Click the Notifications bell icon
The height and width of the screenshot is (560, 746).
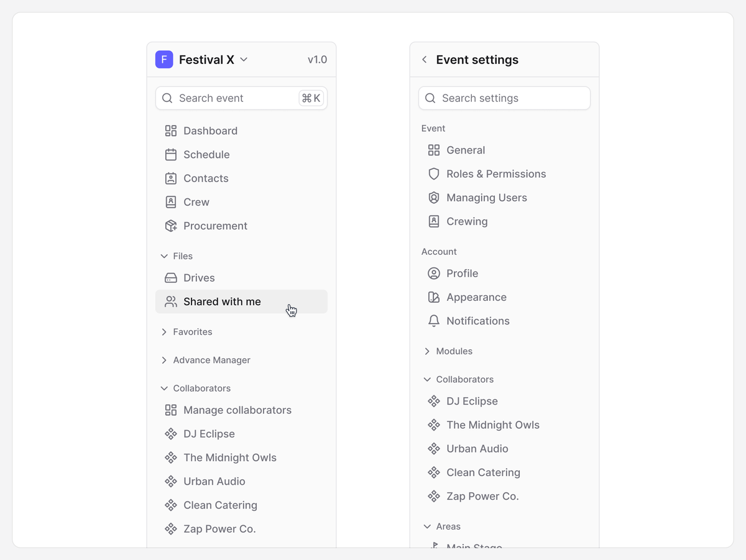pyautogui.click(x=434, y=321)
